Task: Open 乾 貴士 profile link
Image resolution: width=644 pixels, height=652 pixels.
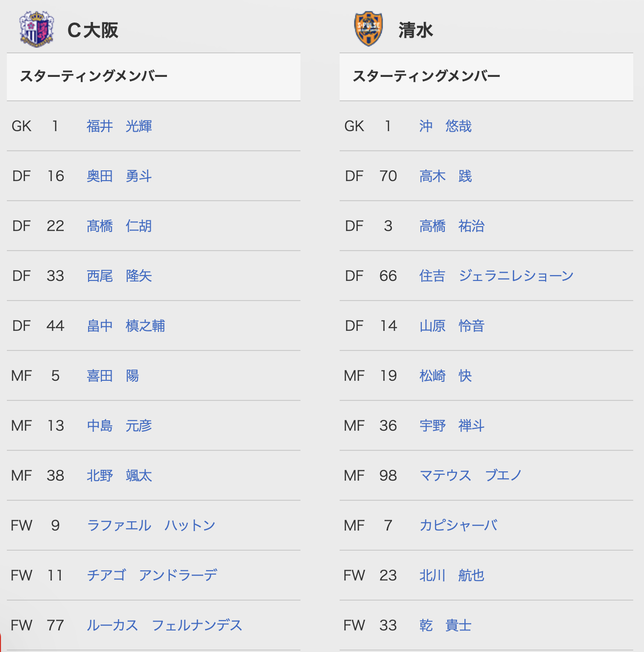Action: [446, 626]
